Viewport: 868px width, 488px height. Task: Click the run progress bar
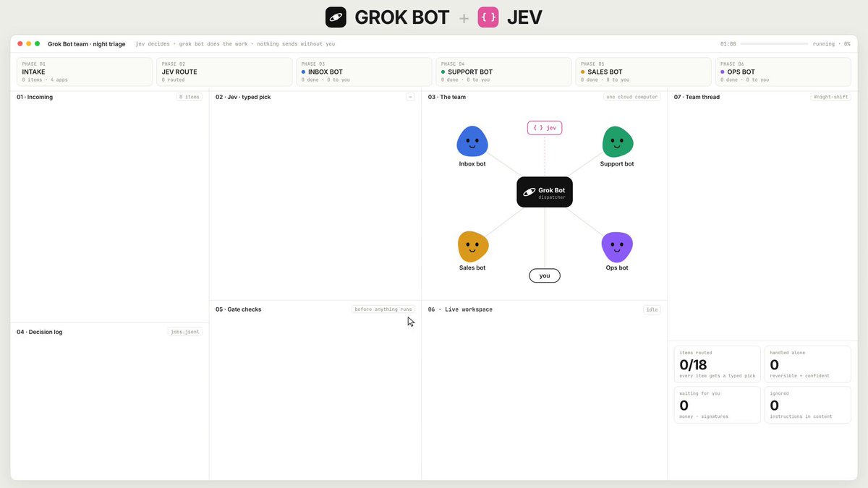click(x=774, y=44)
